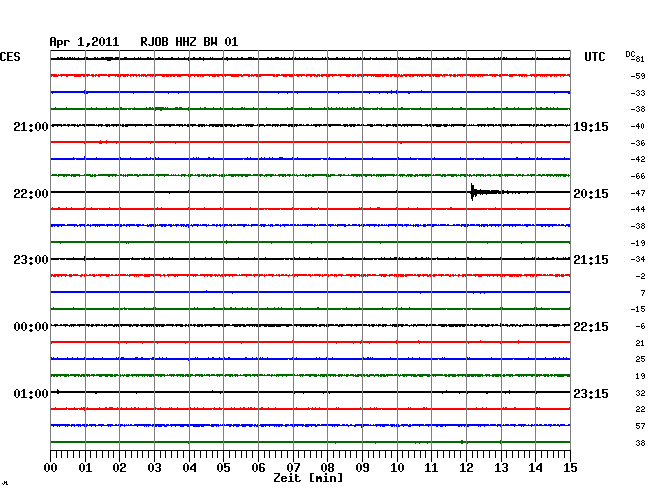Click the DC offset value '-44'
The image size is (650, 494).
638,209
